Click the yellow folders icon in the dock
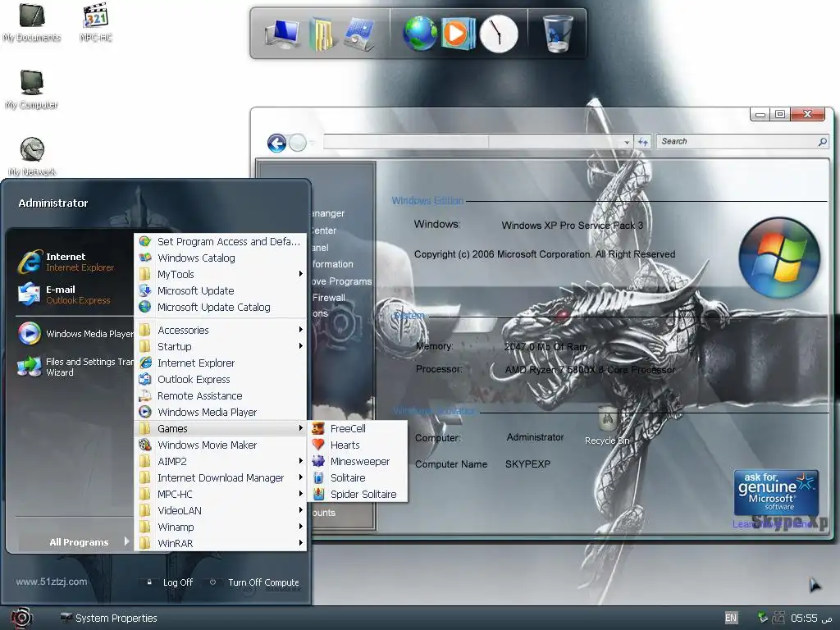This screenshot has height=630, width=840. (322, 34)
